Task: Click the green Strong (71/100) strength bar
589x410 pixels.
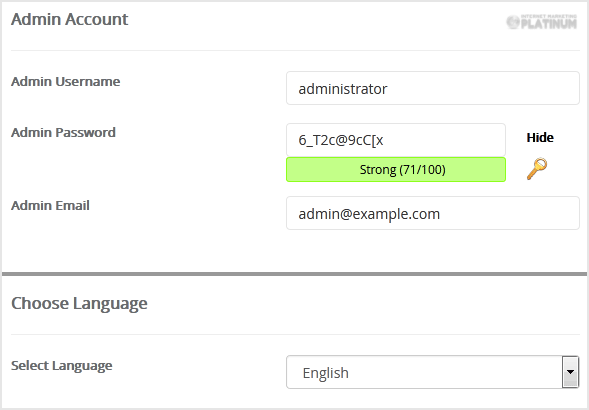Action: 396,169
